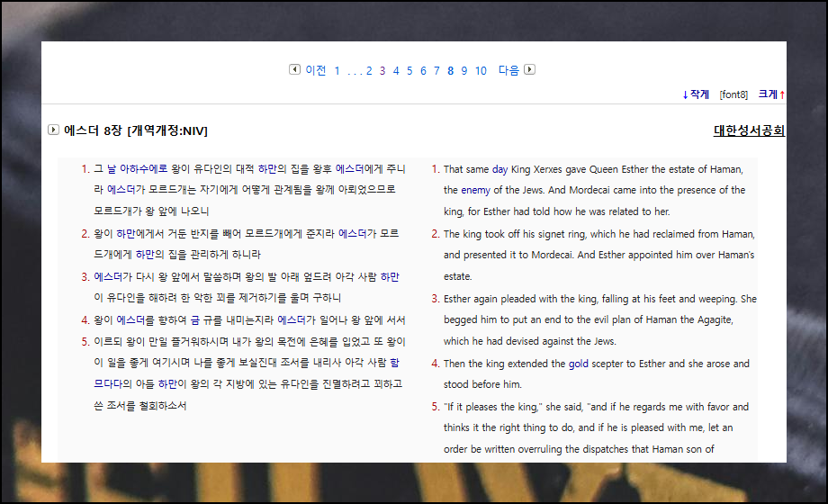
Task: Click the next page arrow icon
Action: pyautogui.click(x=529, y=69)
